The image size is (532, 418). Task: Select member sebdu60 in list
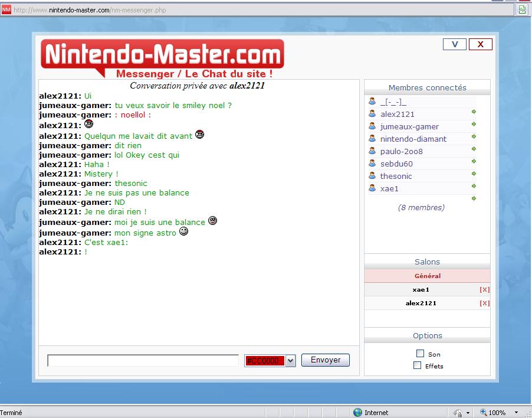click(x=396, y=164)
